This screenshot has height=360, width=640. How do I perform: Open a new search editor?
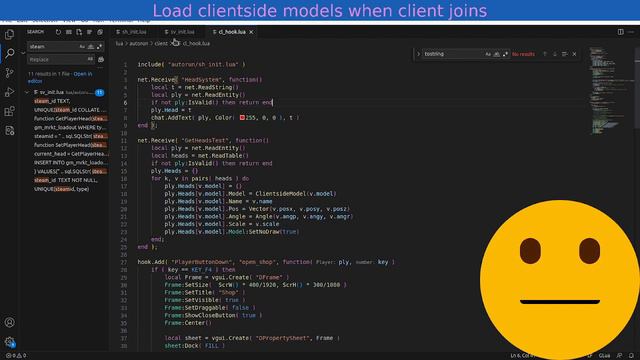click(79, 32)
